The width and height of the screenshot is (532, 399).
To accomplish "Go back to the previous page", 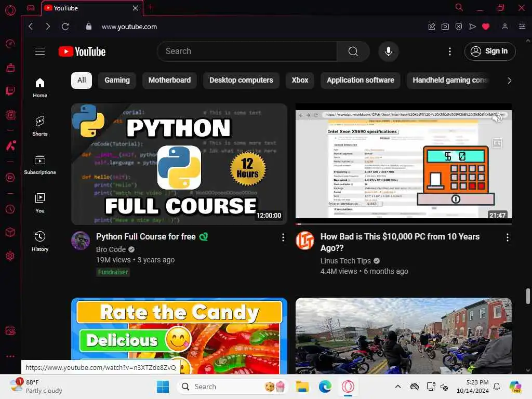I will [31, 26].
